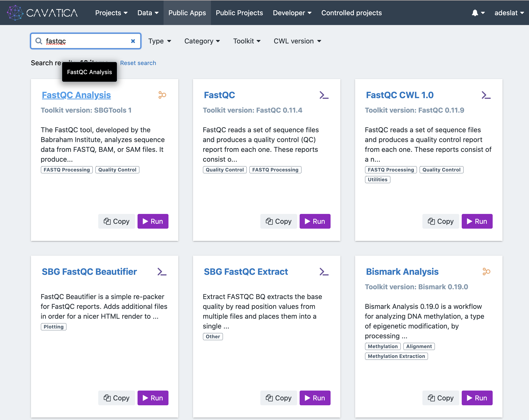Expand the Type filter dropdown
Screen dimensions: 529x420
160,41
